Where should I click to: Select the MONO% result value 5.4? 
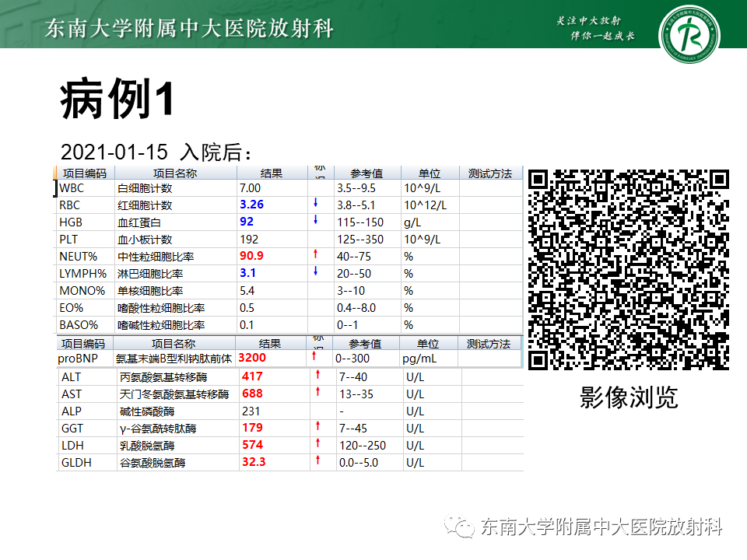[x=247, y=291]
